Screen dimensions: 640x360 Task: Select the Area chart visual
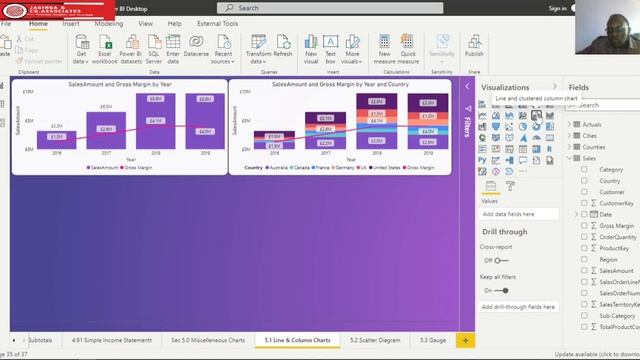[x=496, y=116]
